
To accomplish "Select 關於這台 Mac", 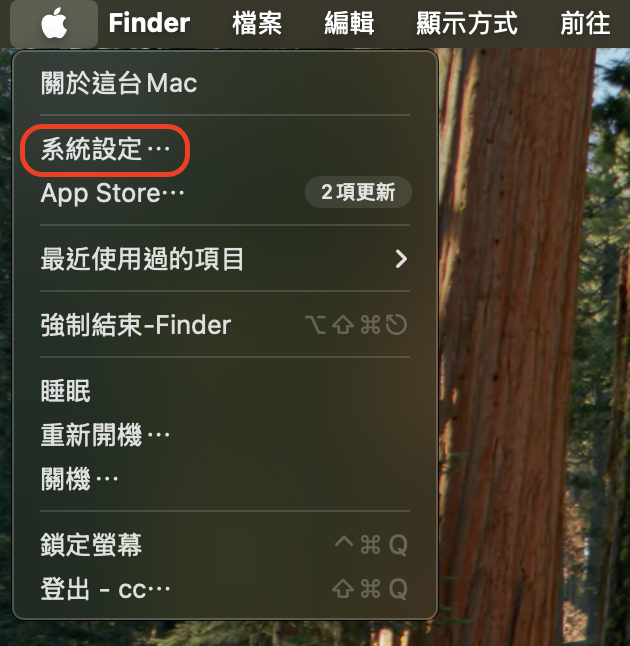I will (x=225, y=83).
